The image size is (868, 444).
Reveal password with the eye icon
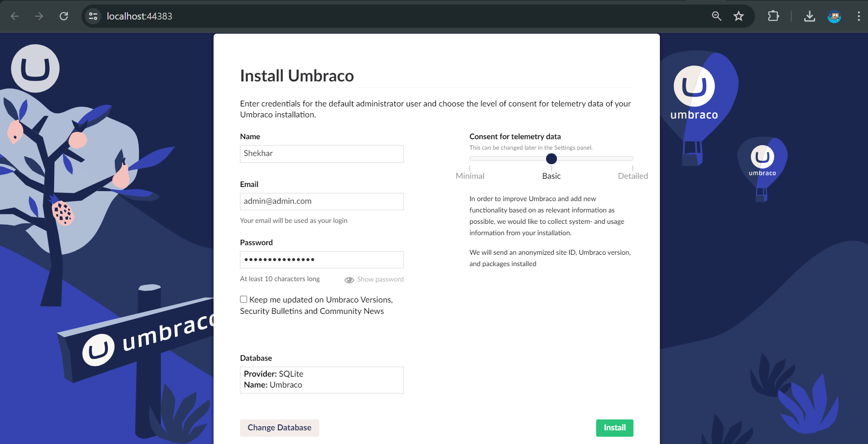click(x=349, y=279)
